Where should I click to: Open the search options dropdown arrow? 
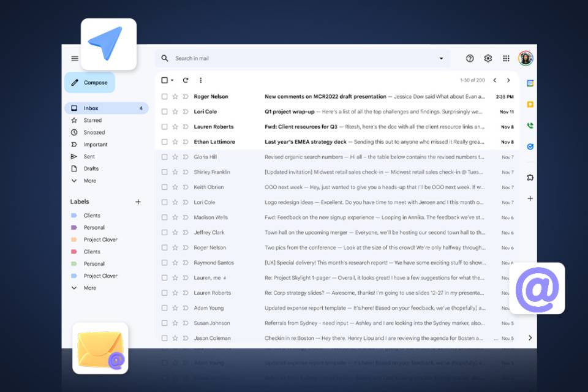click(441, 58)
